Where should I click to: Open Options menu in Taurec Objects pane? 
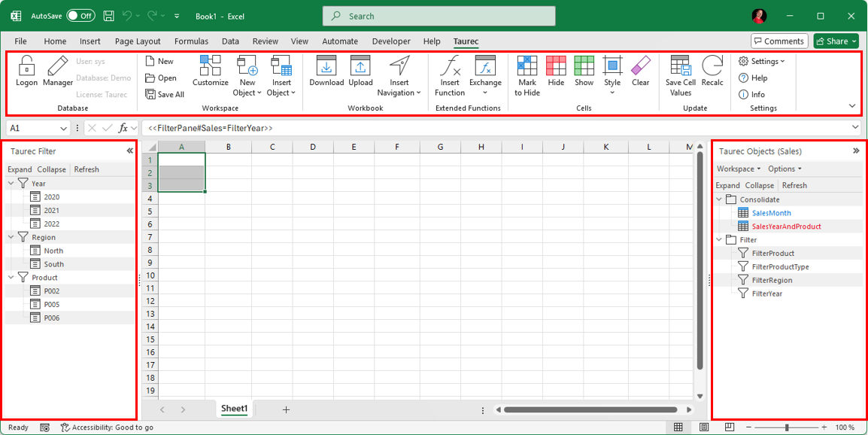tap(785, 169)
